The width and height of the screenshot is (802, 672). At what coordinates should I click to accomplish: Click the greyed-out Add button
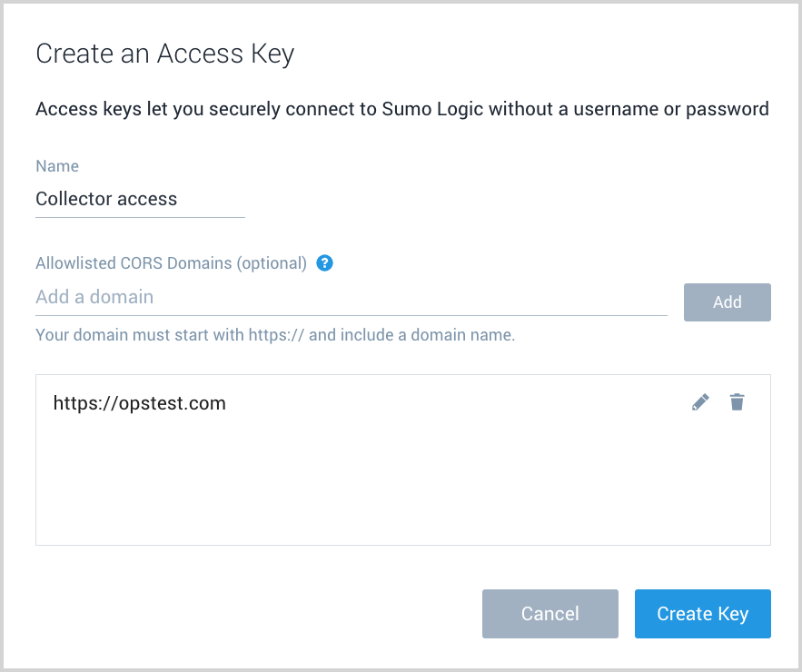tap(727, 301)
